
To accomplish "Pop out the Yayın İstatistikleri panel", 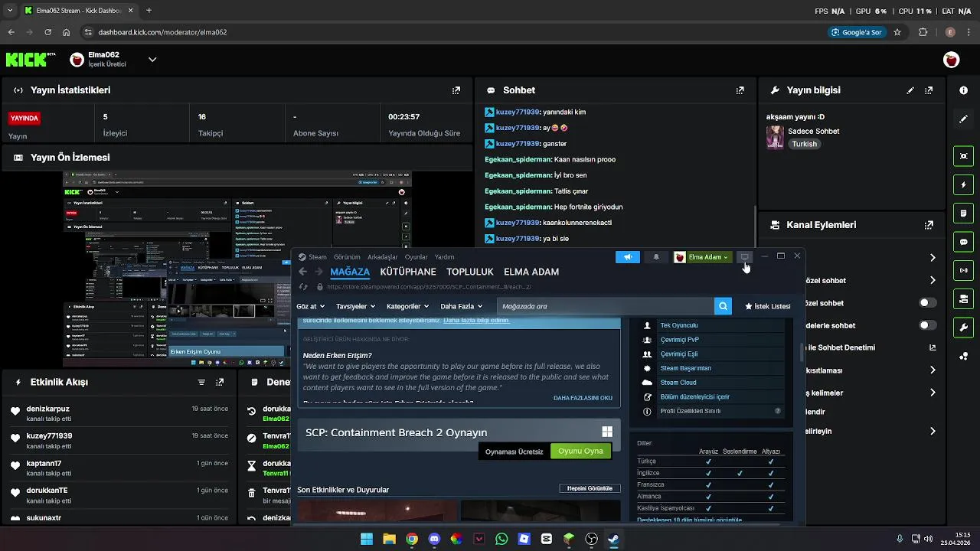I will pyautogui.click(x=456, y=90).
